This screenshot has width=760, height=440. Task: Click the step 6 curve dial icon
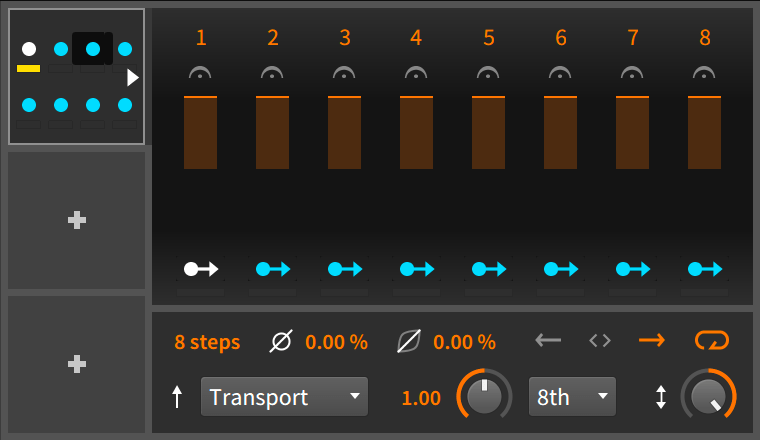tap(560, 73)
